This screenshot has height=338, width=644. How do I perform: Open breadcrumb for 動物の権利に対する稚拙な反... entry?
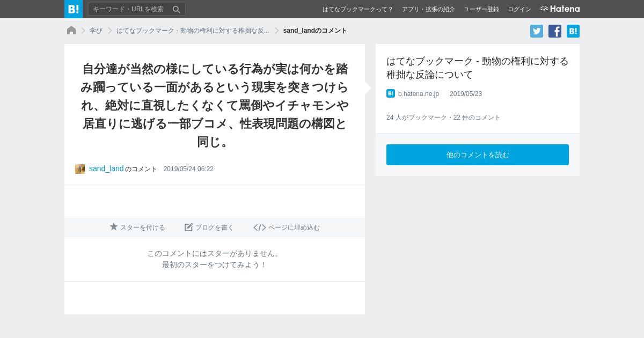pyautogui.click(x=193, y=31)
